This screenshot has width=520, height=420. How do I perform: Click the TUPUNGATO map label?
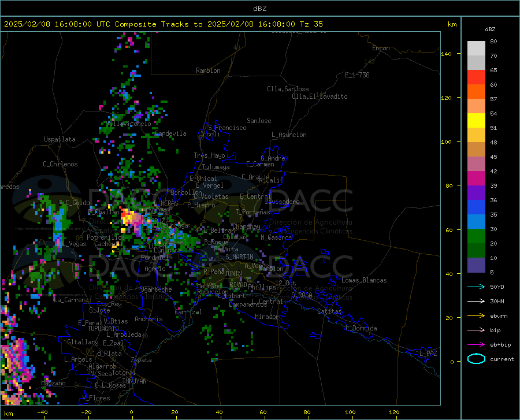(103, 329)
